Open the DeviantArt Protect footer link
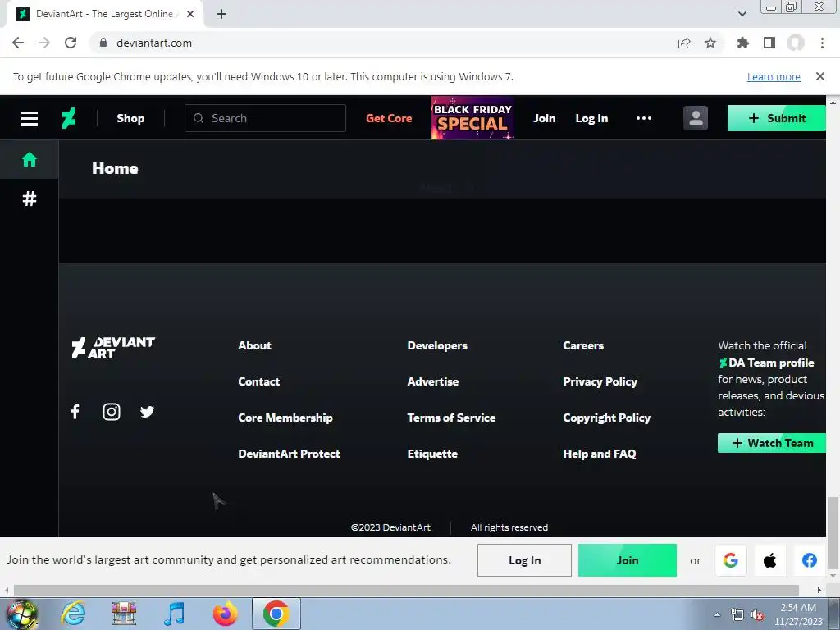Viewport: 840px width, 630px height. tap(289, 454)
